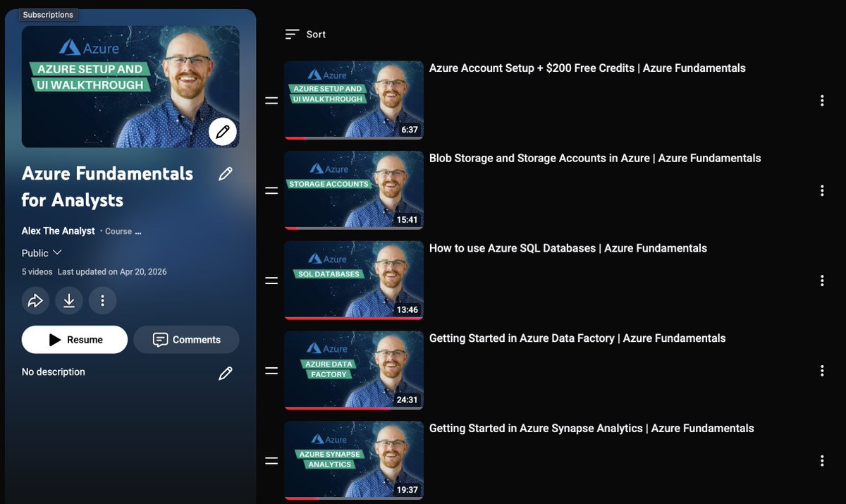Play the Azure Data Factory 24:31 thumbnail

[354, 371]
